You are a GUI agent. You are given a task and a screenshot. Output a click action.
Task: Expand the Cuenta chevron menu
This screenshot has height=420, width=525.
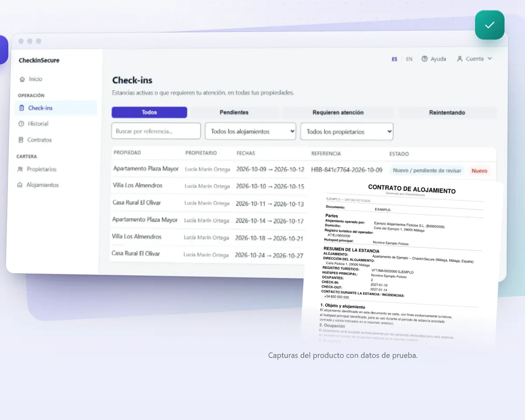pos(490,59)
